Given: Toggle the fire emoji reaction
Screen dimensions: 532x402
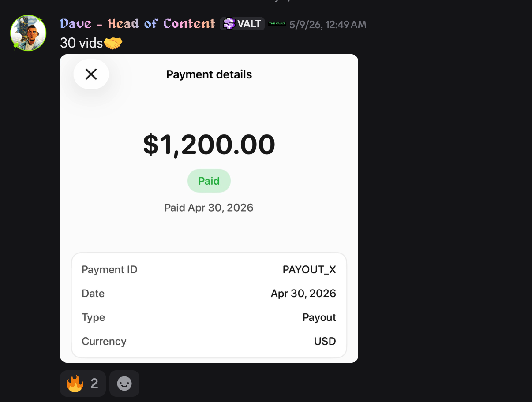Looking at the screenshot, I should click(x=83, y=383).
